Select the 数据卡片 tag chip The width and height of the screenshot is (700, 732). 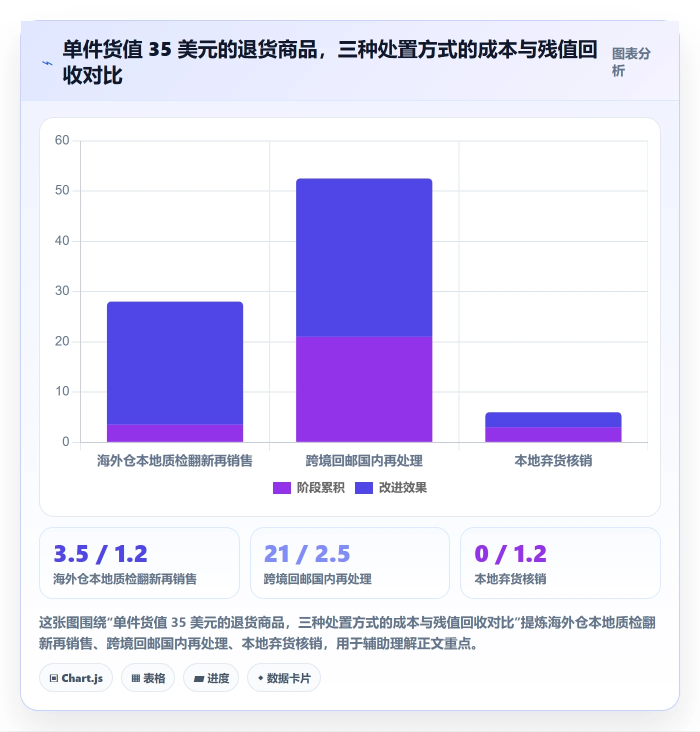click(x=284, y=678)
